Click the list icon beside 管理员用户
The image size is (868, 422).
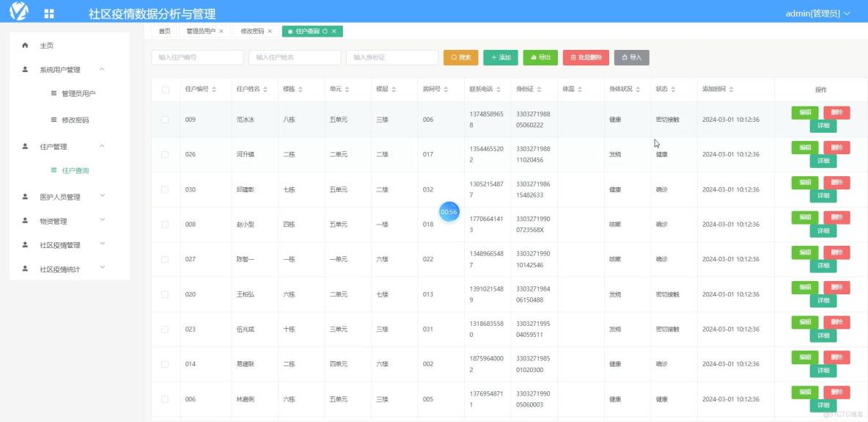pos(54,94)
